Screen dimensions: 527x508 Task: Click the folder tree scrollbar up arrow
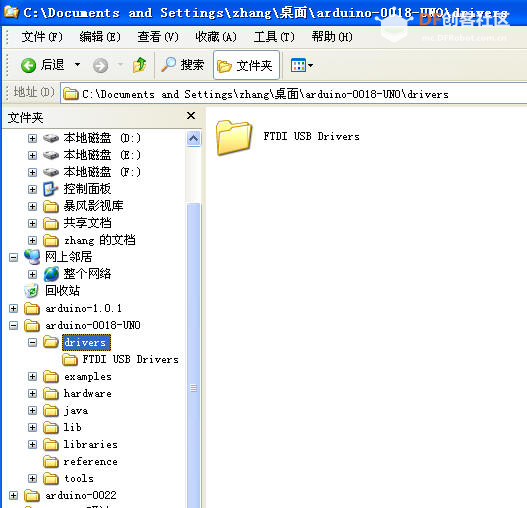click(x=193, y=139)
